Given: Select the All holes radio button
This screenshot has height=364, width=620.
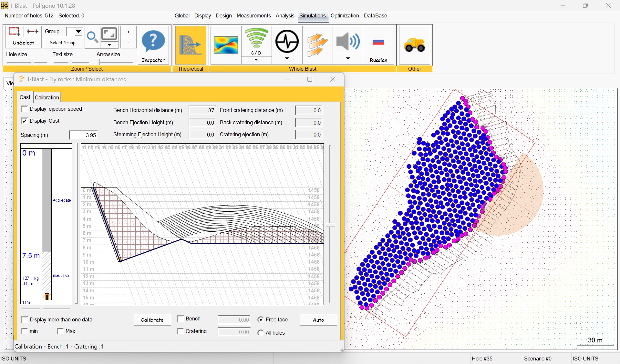Looking at the screenshot, I should (x=261, y=333).
